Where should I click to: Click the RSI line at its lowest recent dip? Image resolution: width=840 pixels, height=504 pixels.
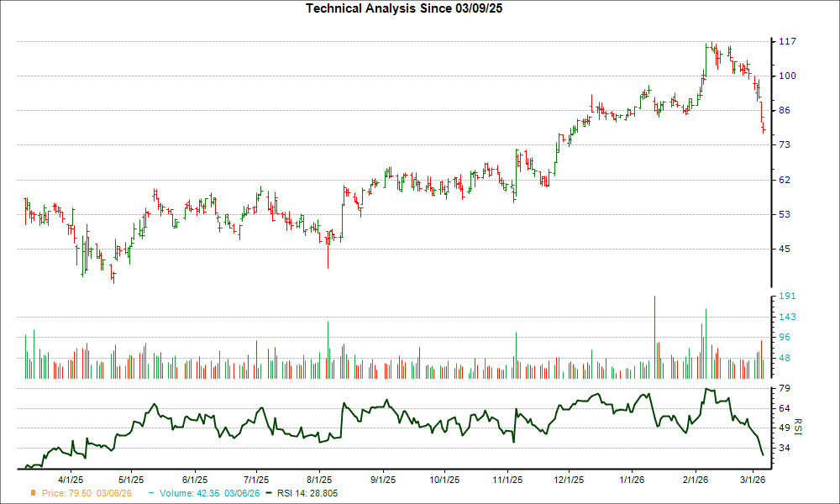coord(764,456)
